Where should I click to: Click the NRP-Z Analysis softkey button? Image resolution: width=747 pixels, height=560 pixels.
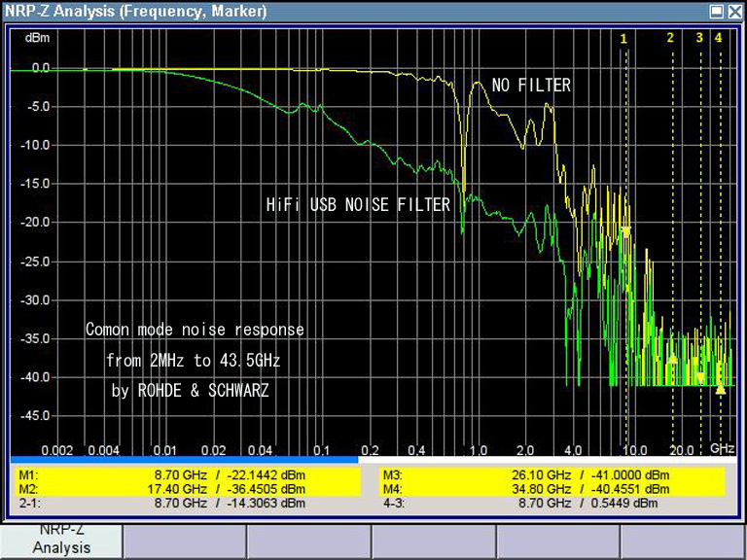pos(61,542)
